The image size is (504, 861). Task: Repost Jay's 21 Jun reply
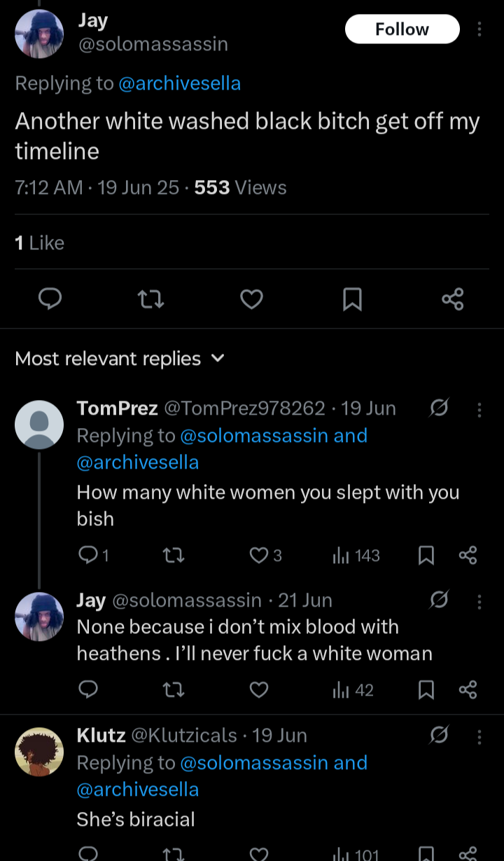[x=173, y=690]
